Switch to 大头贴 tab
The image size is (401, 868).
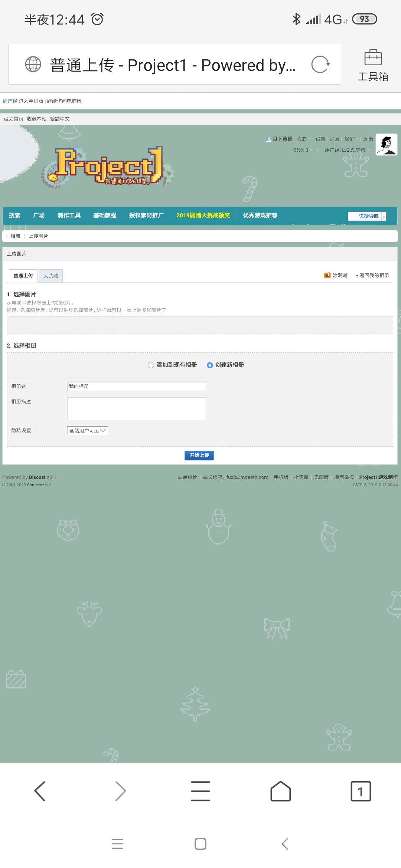click(51, 276)
